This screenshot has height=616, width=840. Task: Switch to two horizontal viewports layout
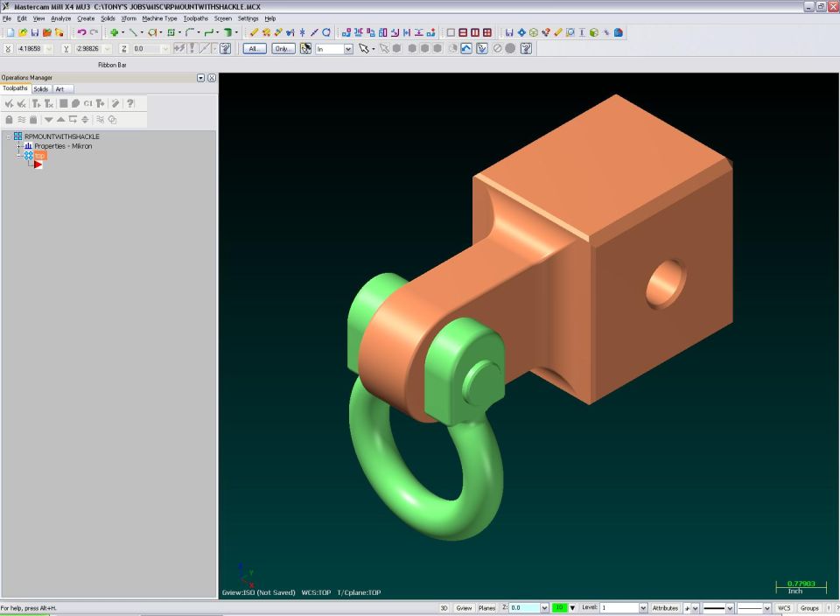(x=463, y=32)
